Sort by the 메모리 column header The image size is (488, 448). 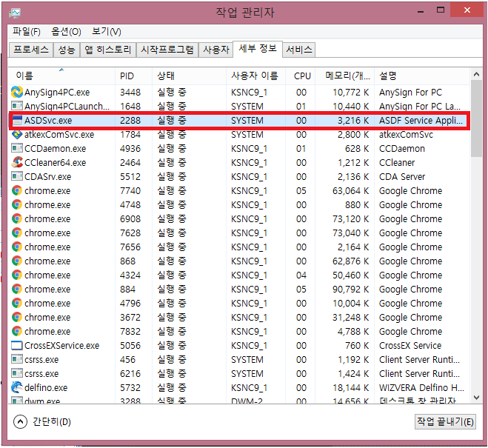344,76
